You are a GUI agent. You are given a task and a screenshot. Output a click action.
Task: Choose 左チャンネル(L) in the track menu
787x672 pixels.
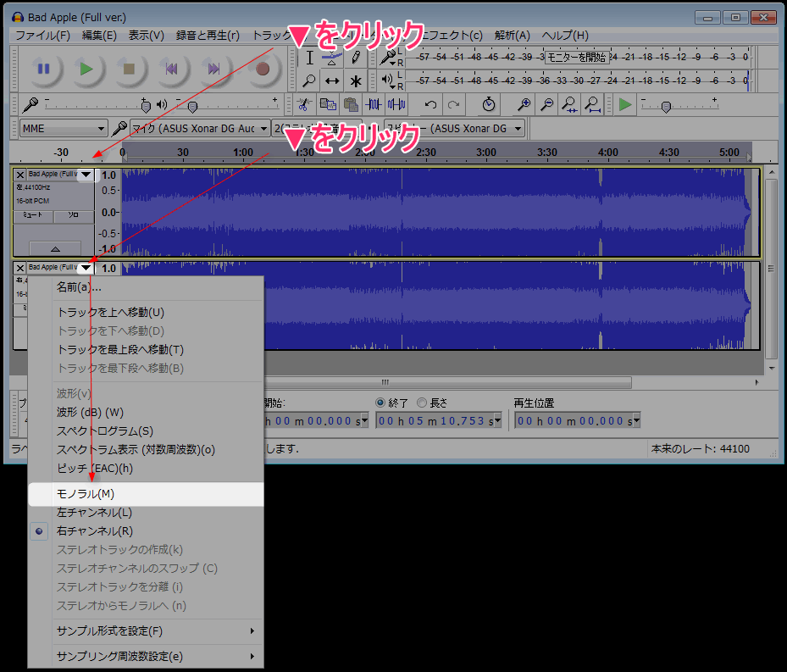tap(146, 513)
